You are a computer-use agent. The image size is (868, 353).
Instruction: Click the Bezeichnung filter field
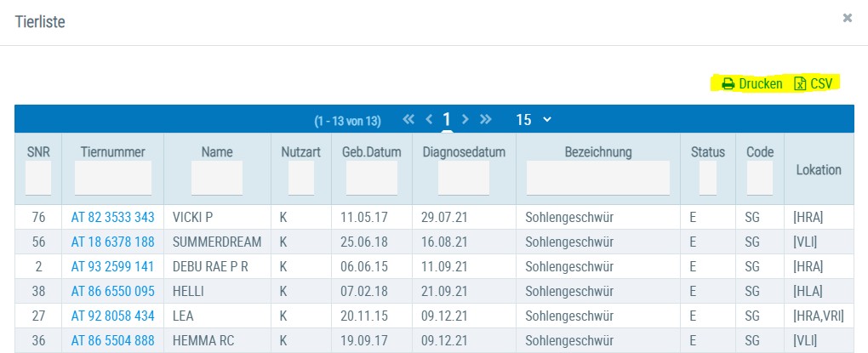click(x=598, y=178)
